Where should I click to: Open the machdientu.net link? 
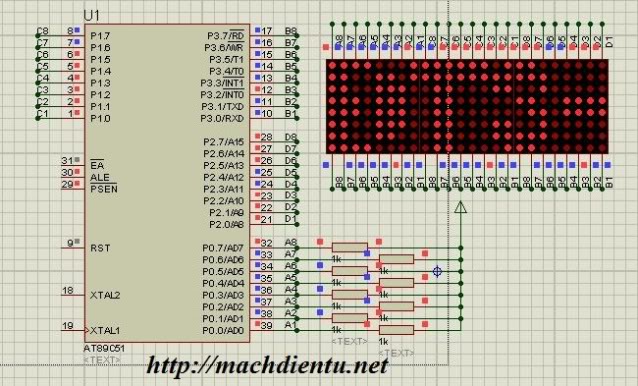(267, 365)
